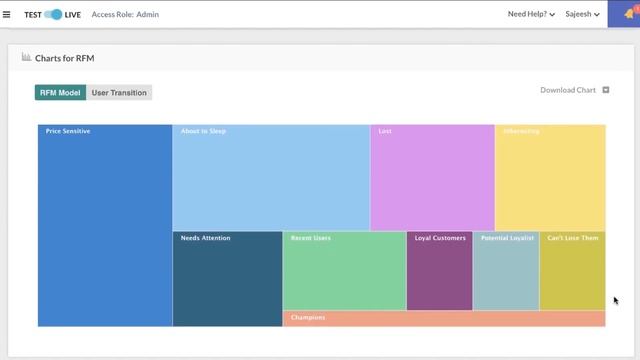Click the purple Loyal Customers segment

440,271
